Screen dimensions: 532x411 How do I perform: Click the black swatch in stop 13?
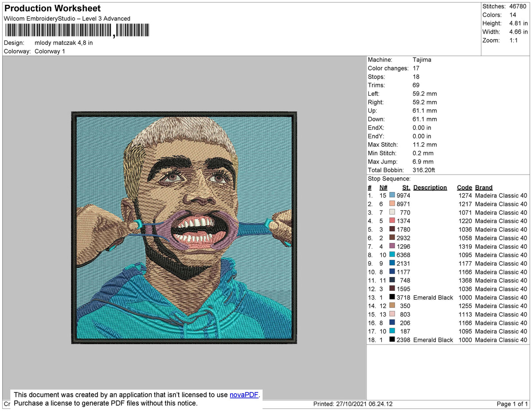pos(392,297)
